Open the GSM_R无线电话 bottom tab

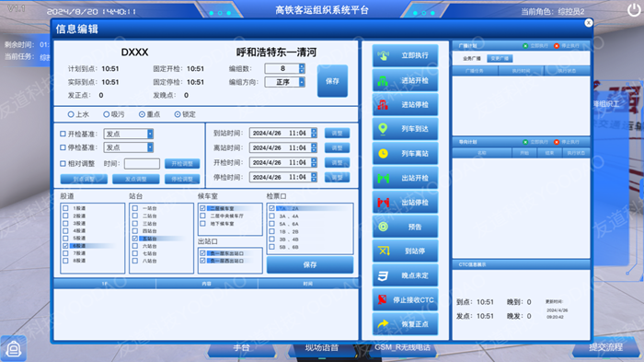coord(402,347)
